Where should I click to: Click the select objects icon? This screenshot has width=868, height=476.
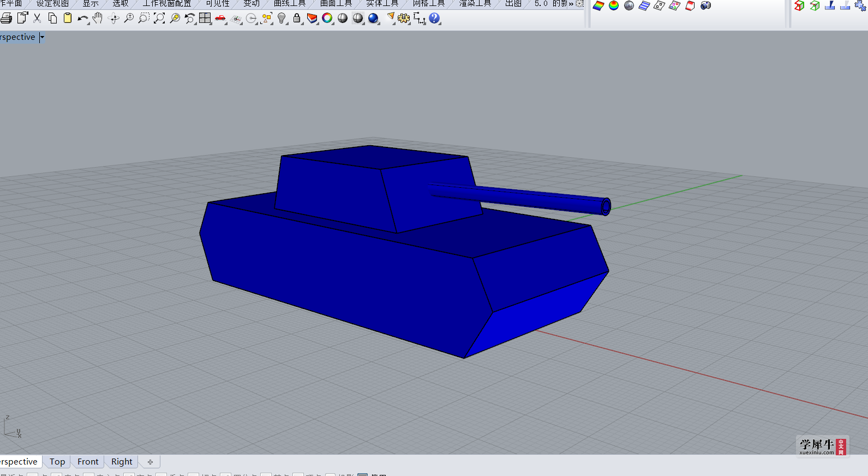coord(266,18)
